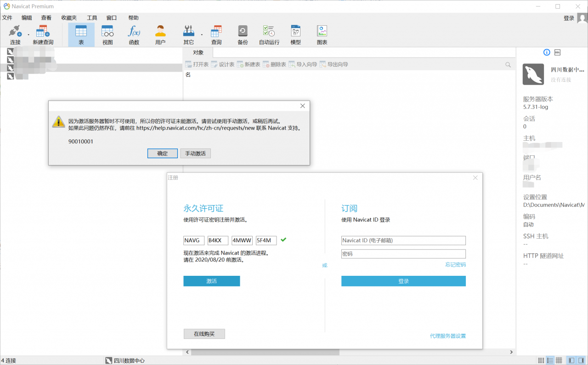588x365 pixels.
Task: Click the 忘记密码 (Forgot Password) link
Action: point(455,264)
